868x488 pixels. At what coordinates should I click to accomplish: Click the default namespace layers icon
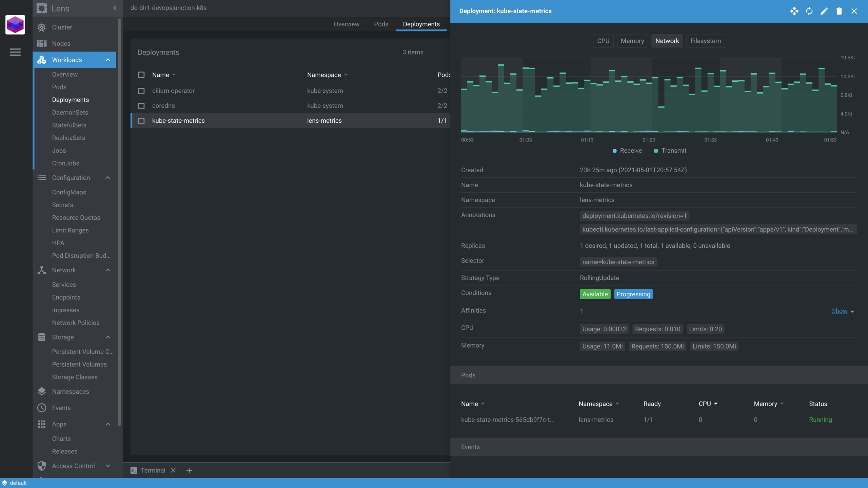click(x=4, y=483)
